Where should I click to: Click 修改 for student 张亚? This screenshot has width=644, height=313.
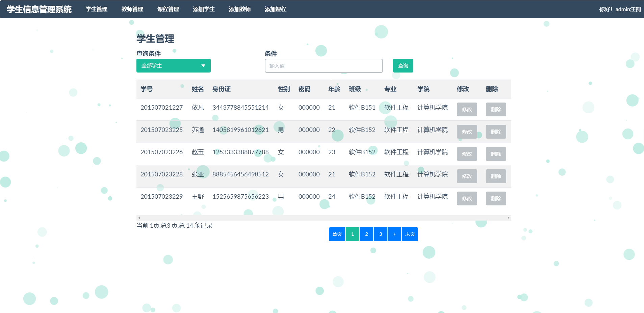point(467,176)
